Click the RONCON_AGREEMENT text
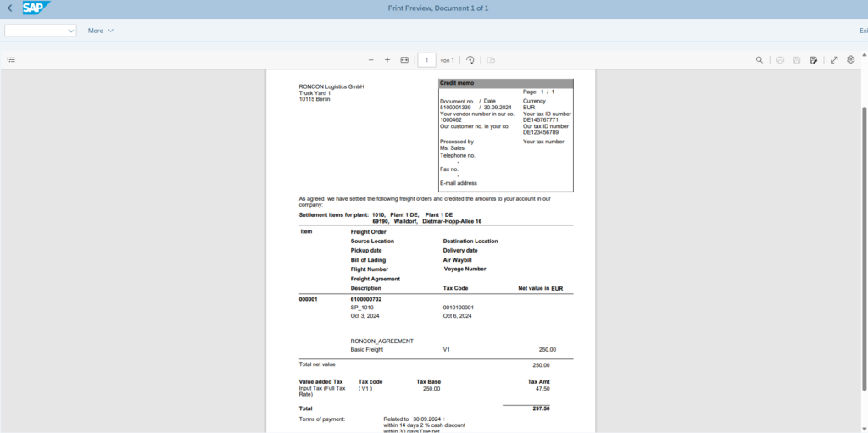The width and height of the screenshot is (868, 433). [x=382, y=341]
